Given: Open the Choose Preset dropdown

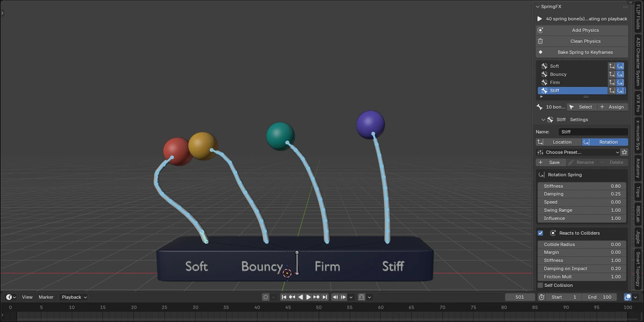Looking at the screenshot, I should pos(578,152).
